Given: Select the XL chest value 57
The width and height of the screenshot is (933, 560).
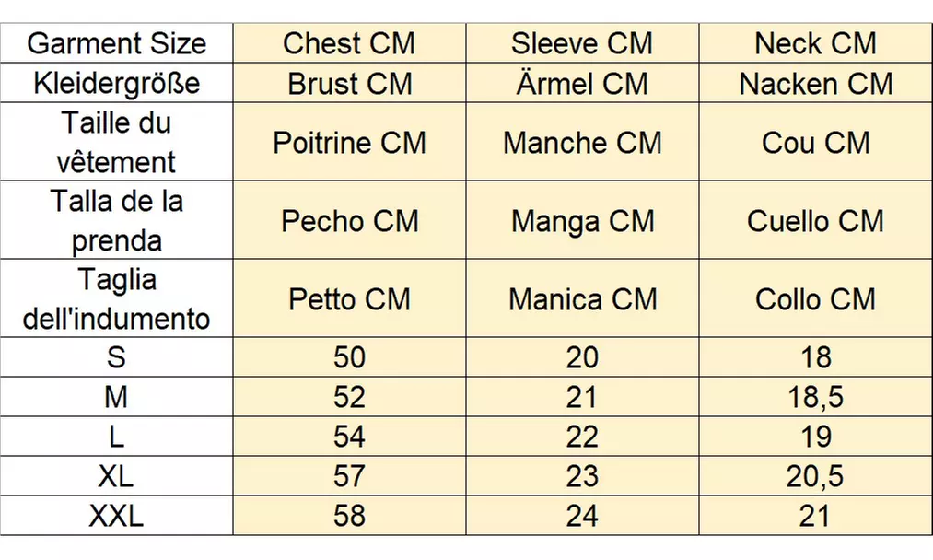Looking at the screenshot, I should [x=349, y=476].
